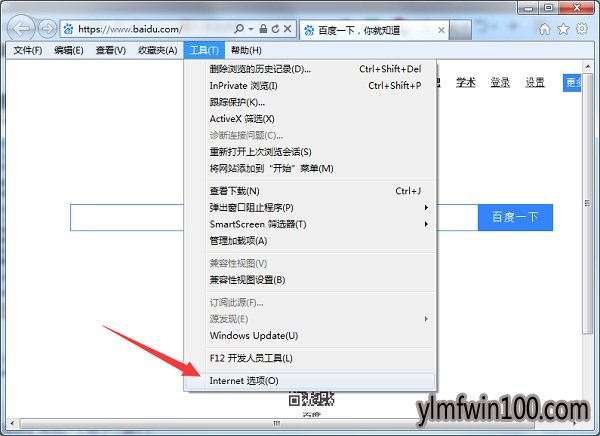Click the Baidu QR code image
Screen dimensions: 600x436
pos(311,400)
